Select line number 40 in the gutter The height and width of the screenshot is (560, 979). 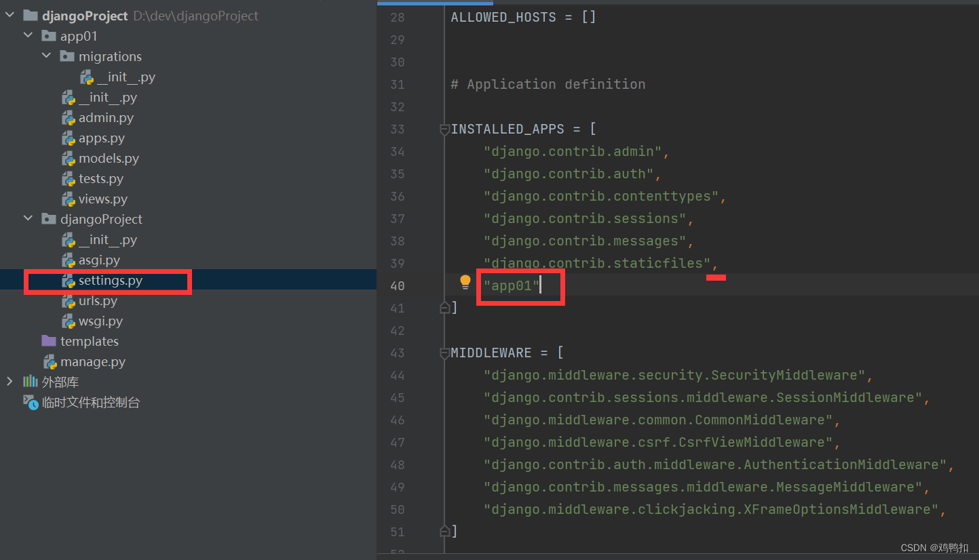coord(398,285)
